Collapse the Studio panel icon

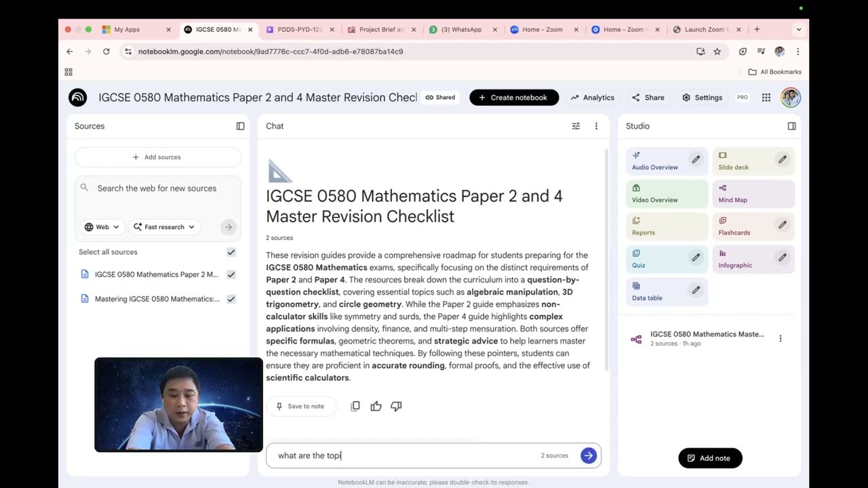point(791,126)
